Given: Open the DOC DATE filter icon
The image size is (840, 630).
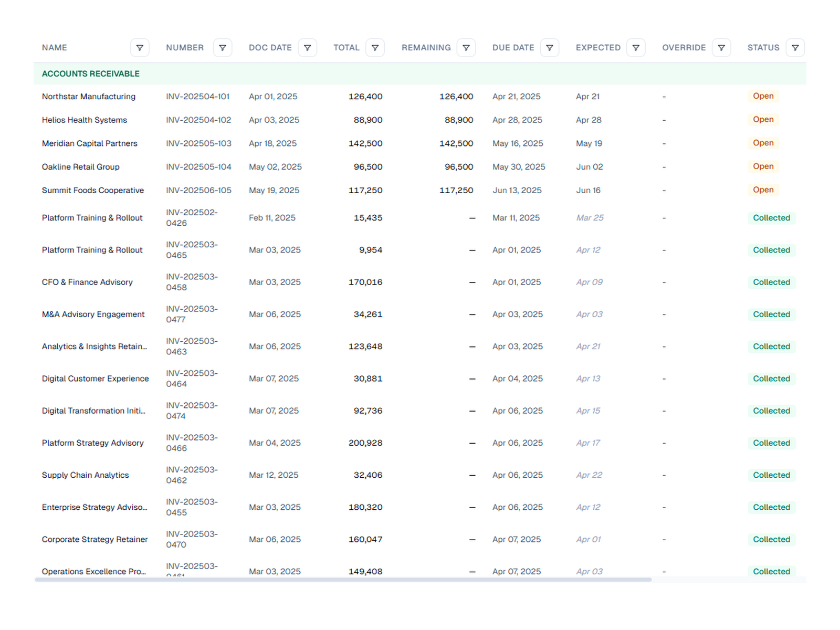Looking at the screenshot, I should coord(307,48).
